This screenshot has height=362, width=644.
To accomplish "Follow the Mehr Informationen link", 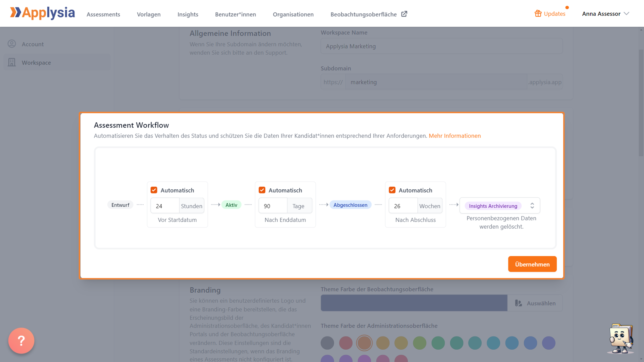I will (x=454, y=136).
